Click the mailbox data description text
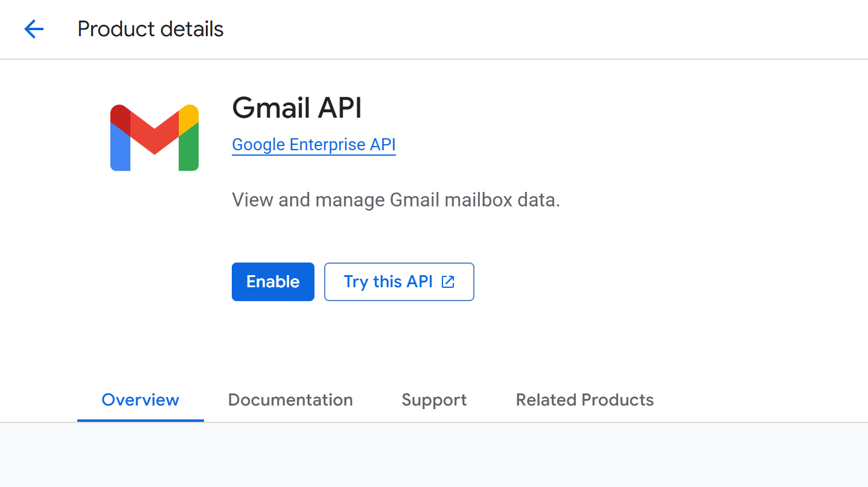 coord(396,200)
